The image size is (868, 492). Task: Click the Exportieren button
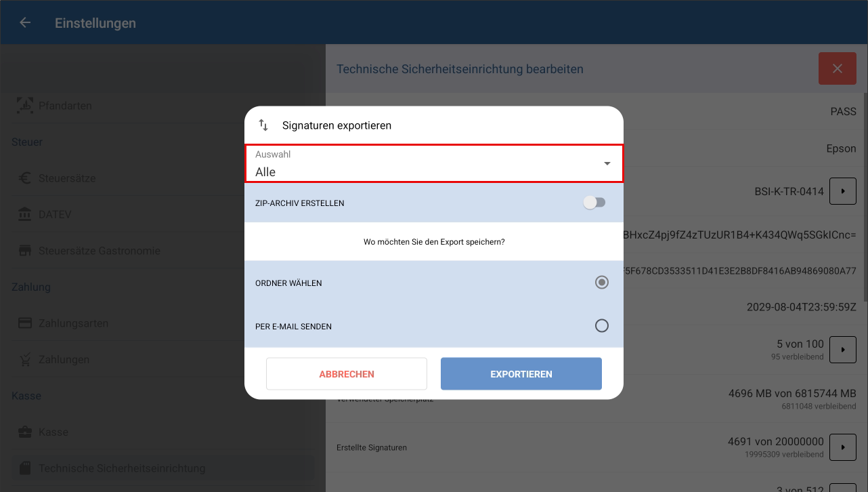(521, 374)
